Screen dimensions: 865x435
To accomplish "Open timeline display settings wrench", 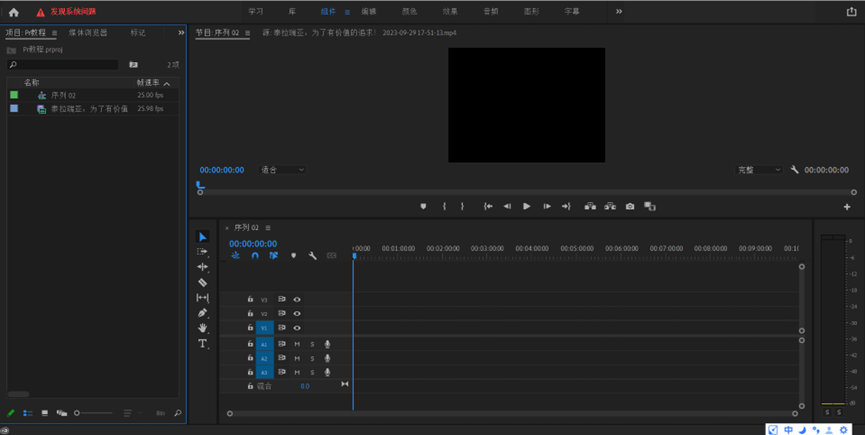I will tap(313, 256).
